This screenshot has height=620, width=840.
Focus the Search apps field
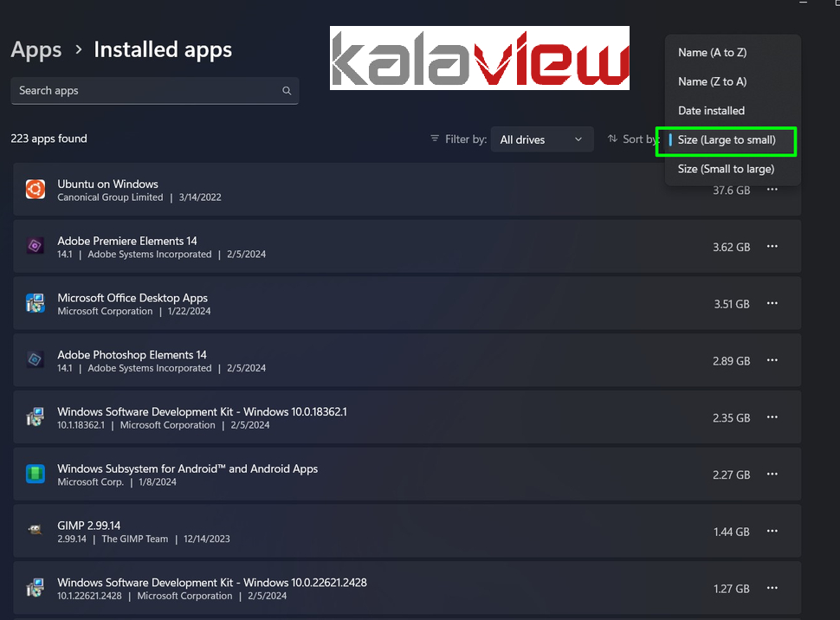tap(155, 91)
